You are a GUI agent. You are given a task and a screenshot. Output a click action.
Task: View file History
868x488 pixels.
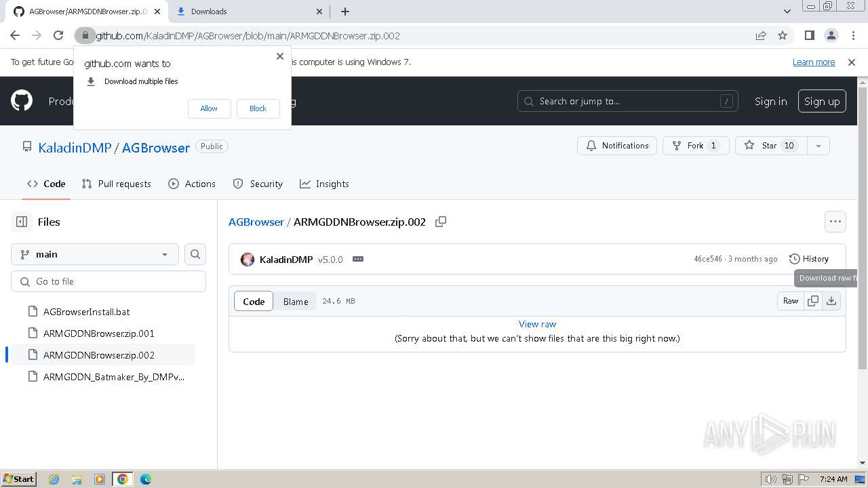click(809, 259)
